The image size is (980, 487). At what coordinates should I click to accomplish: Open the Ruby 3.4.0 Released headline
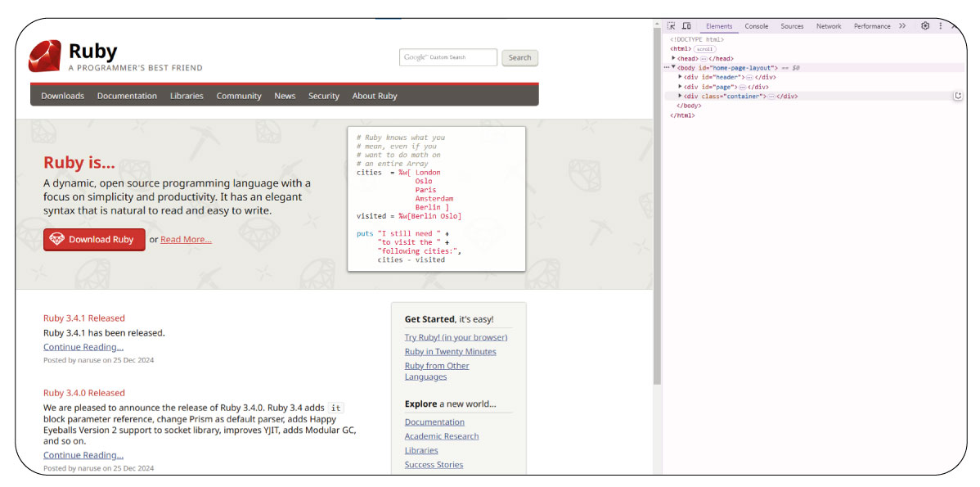tap(83, 393)
